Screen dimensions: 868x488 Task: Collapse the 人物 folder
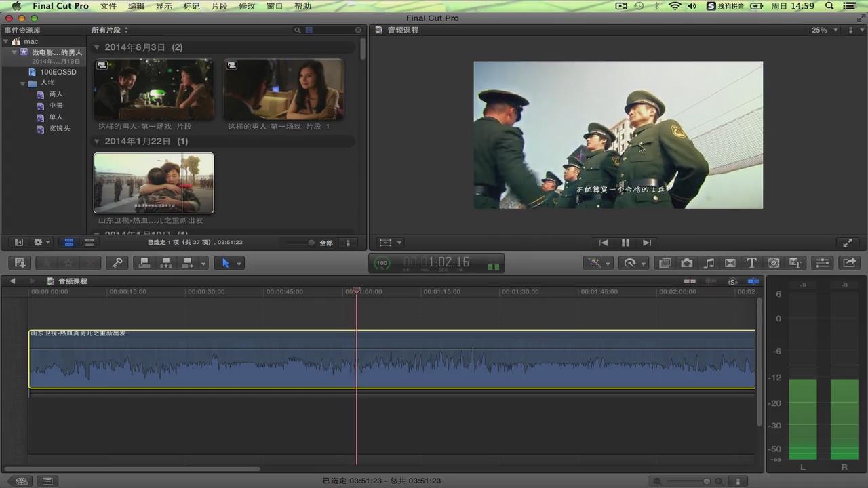[x=22, y=83]
